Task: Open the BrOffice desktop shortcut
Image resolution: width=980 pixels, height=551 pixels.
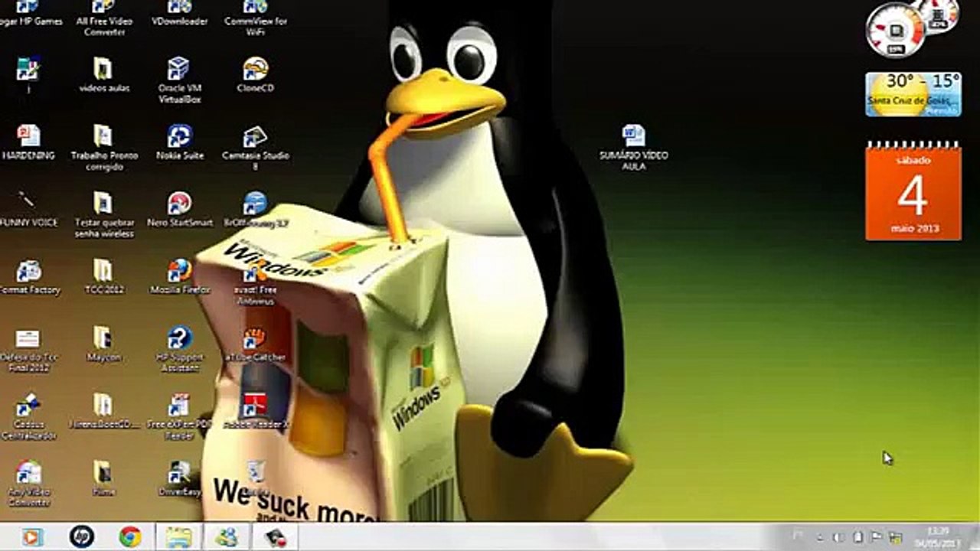Action: click(x=255, y=209)
